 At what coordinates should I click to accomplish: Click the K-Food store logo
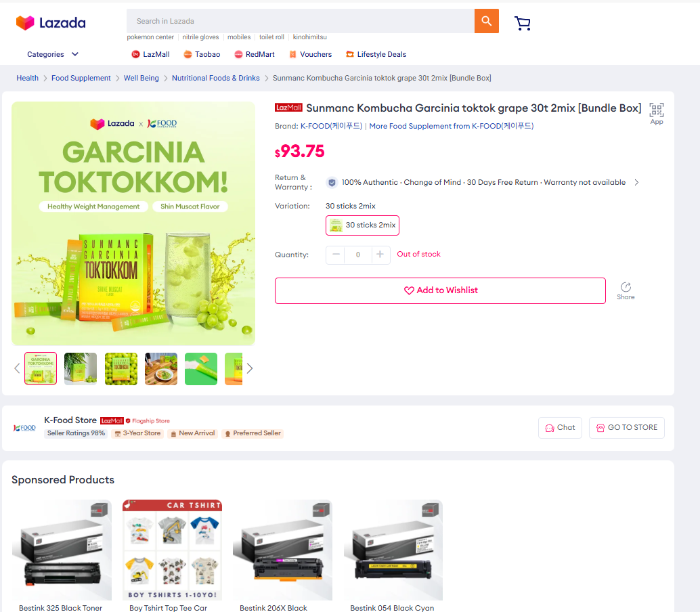pos(24,428)
